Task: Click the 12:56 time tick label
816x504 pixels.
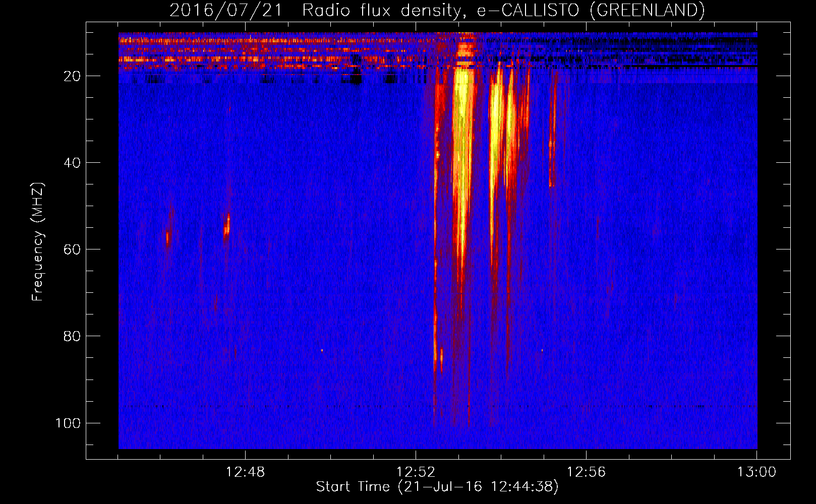Action: pyautogui.click(x=586, y=472)
